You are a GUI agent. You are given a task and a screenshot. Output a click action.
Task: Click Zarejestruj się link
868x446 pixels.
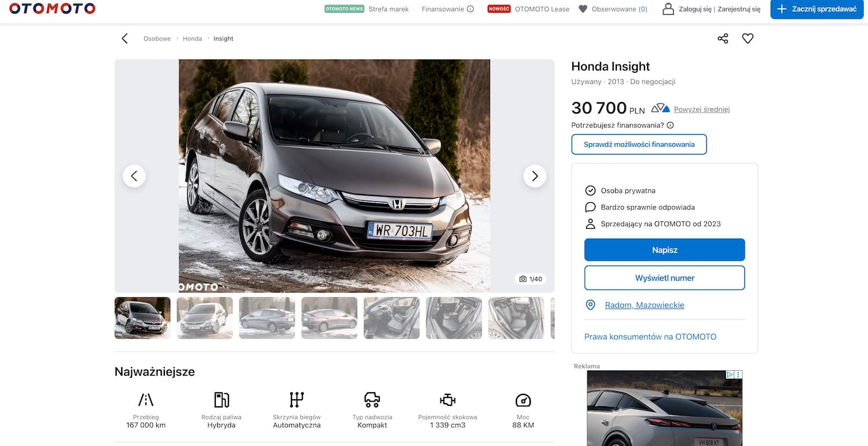tap(739, 9)
